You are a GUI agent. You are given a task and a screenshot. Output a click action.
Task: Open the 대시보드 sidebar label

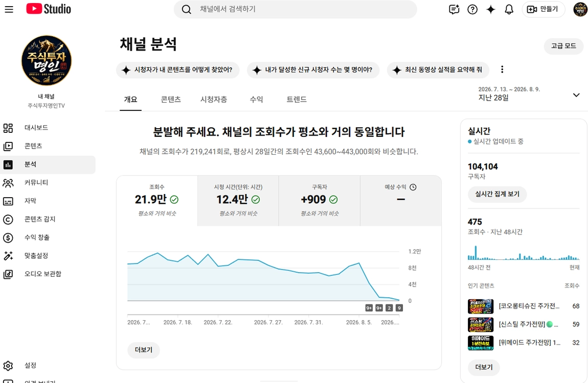[x=36, y=128]
